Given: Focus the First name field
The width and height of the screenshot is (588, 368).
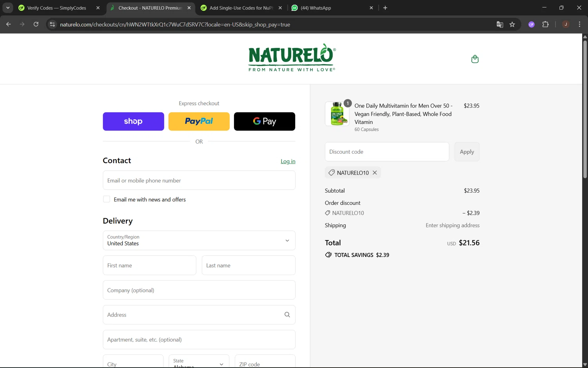Looking at the screenshot, I should [149, 266].
